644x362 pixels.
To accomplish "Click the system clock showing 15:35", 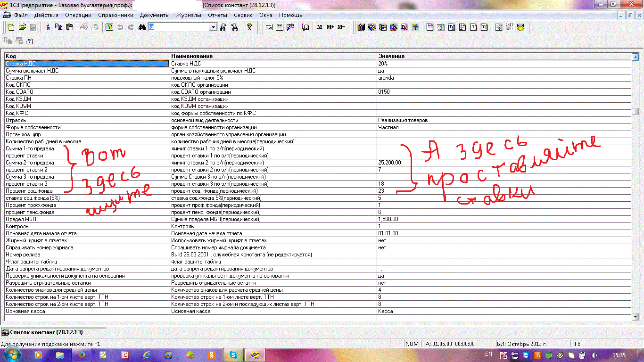I will click(618, 354).
